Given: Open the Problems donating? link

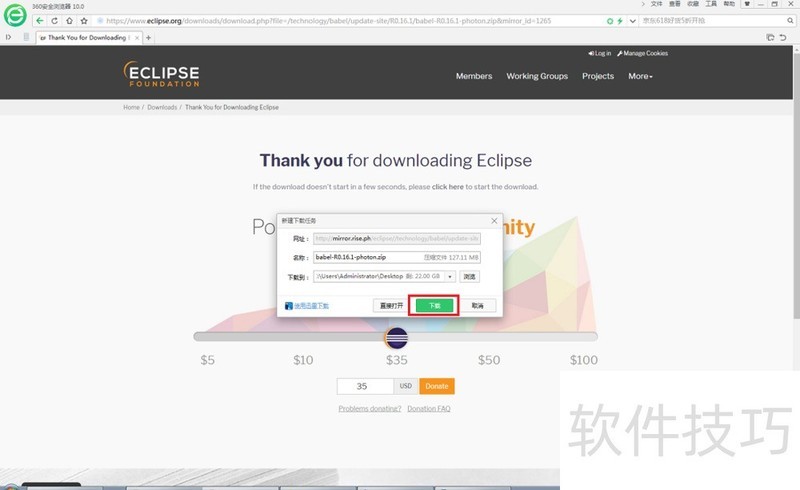Looking at the screenshot, I should 370,409.
